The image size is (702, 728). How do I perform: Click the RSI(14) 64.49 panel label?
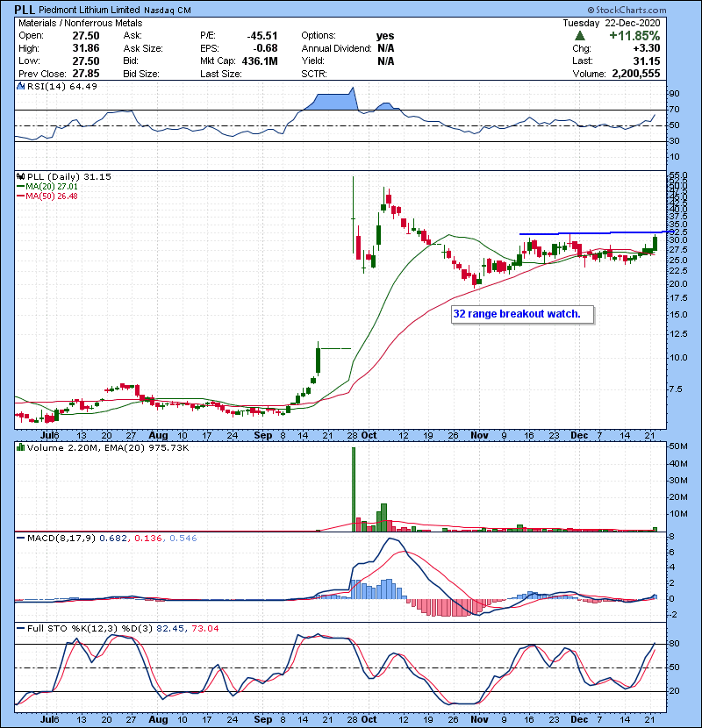(62, 86)
